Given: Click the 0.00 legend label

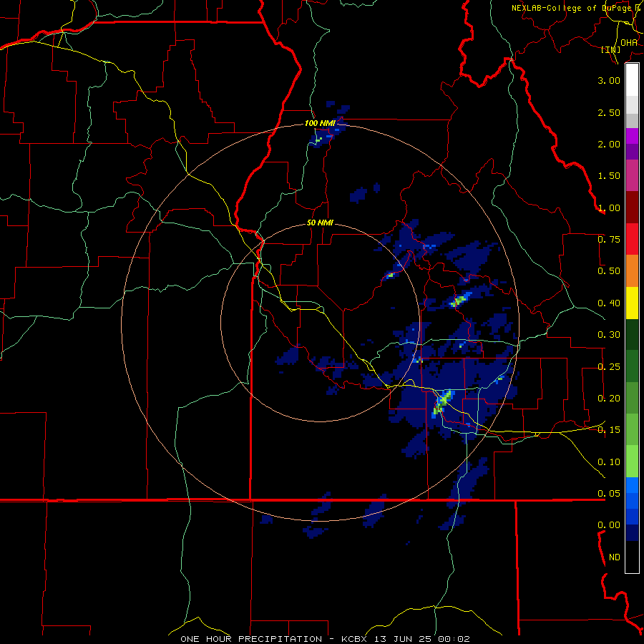Looking at the screenshot, I should pyautogui.click(x=609, y=525).
